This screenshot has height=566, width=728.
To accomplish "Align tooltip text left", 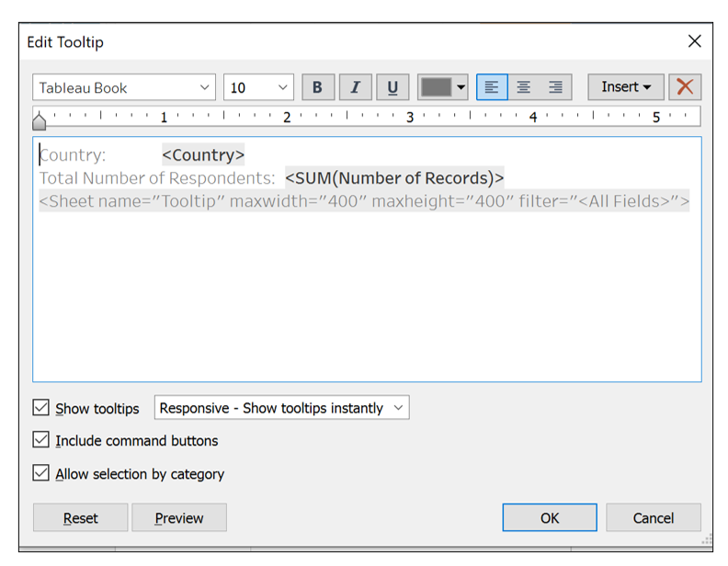I will [x=492, y=87].
